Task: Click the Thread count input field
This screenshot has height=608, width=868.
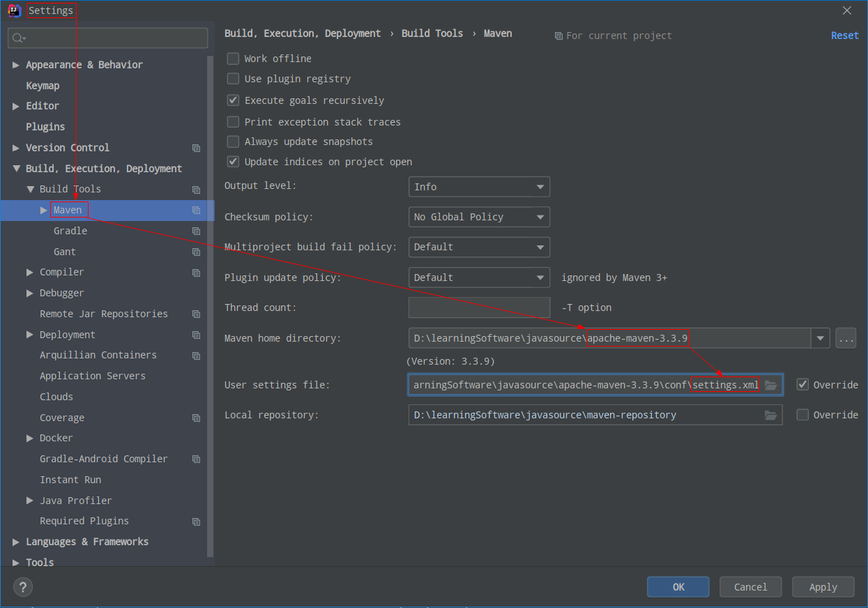Action: coord(479,307)
